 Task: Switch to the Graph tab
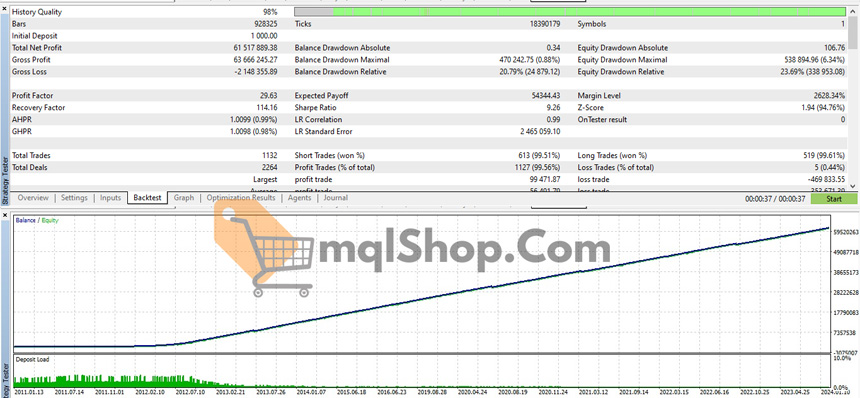point(184,198)
